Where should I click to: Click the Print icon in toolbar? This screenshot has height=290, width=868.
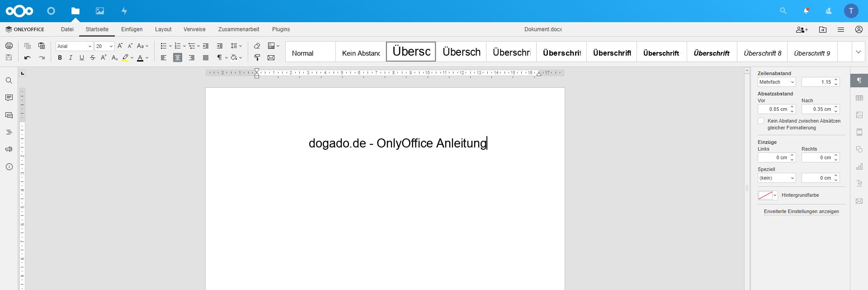coord(9,46)
